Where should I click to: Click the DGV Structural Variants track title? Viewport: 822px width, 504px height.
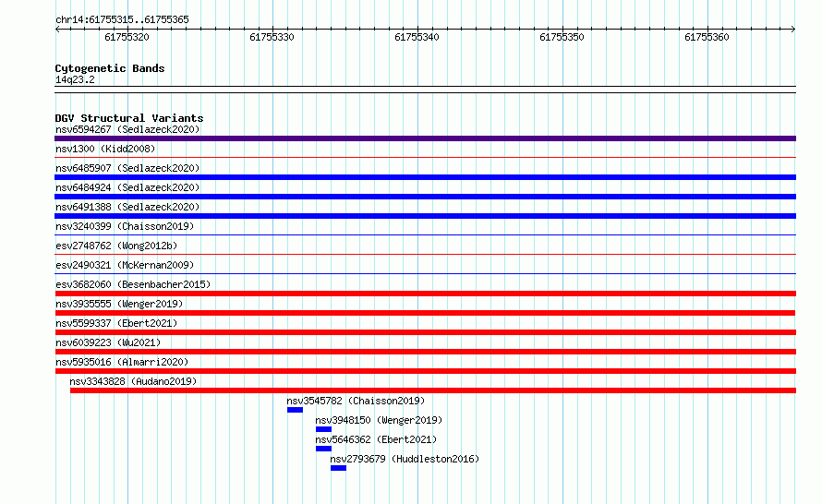129,118
